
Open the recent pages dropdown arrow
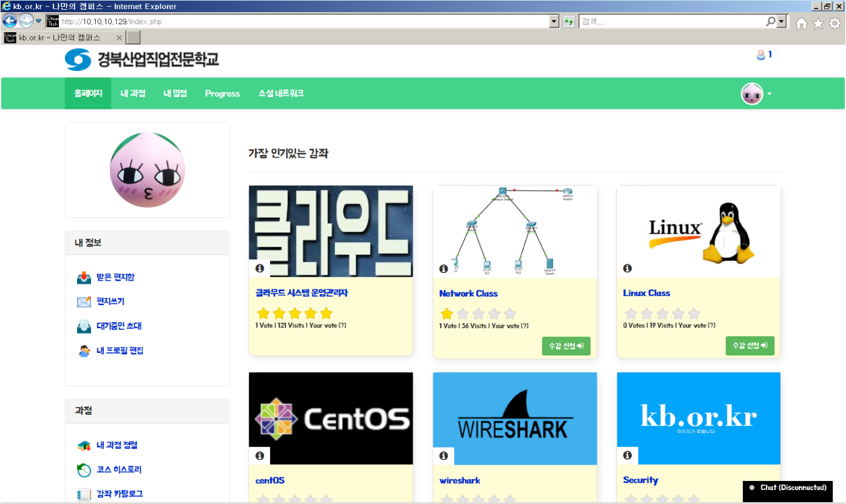(39, 21)
